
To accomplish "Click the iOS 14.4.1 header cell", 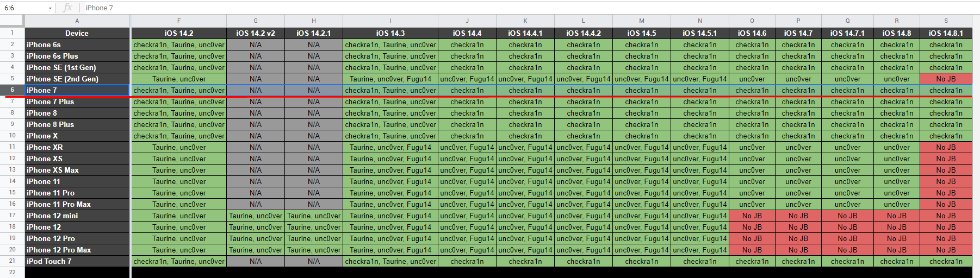I will click(x=525, y=33).
